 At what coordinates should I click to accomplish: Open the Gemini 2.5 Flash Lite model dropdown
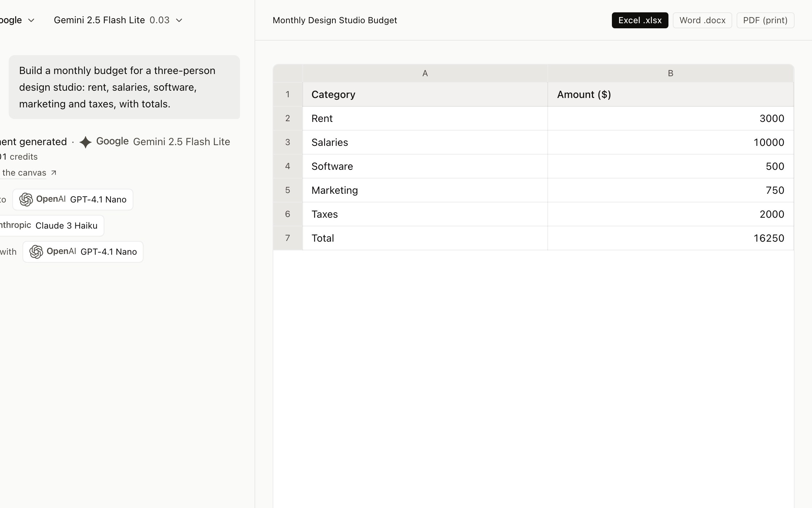click(x=118, y=20)
